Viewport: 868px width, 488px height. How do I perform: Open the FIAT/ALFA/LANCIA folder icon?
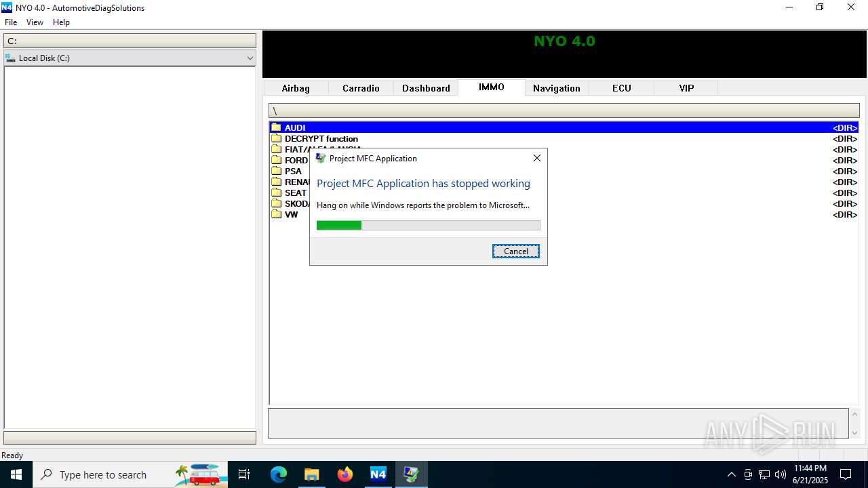(276, 149)
